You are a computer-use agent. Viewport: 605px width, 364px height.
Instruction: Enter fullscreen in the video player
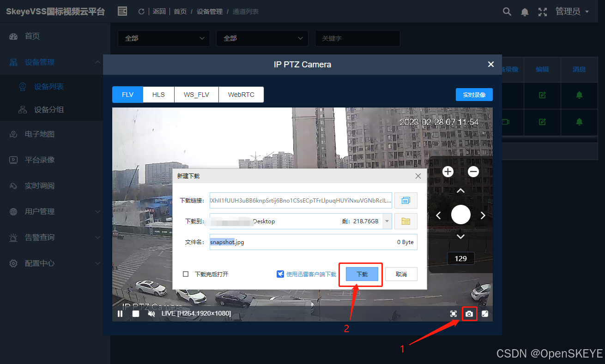click(484, 314)
